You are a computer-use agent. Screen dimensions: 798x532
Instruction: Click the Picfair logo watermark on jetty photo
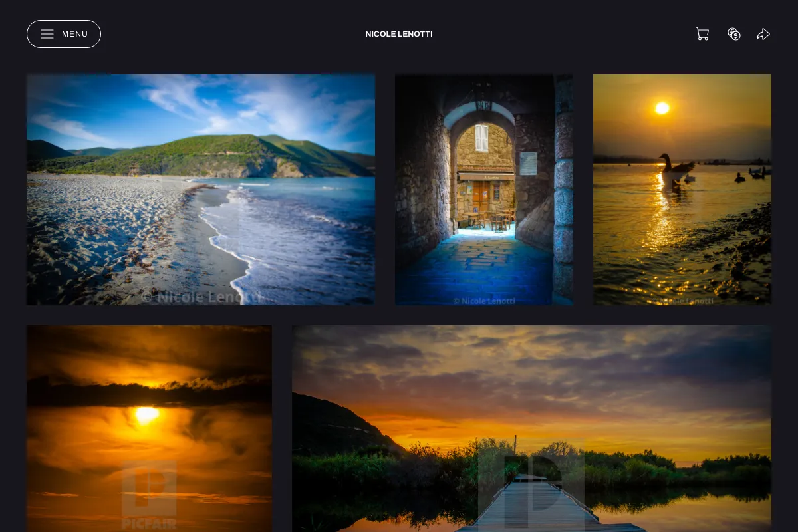click(x=531, y=491)
